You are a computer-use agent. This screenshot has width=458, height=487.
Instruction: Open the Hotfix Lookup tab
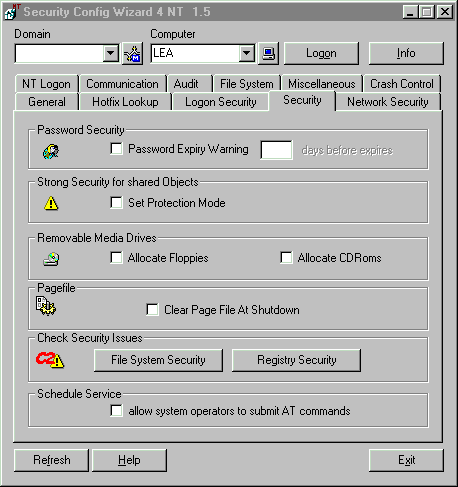tap(125, 102)
